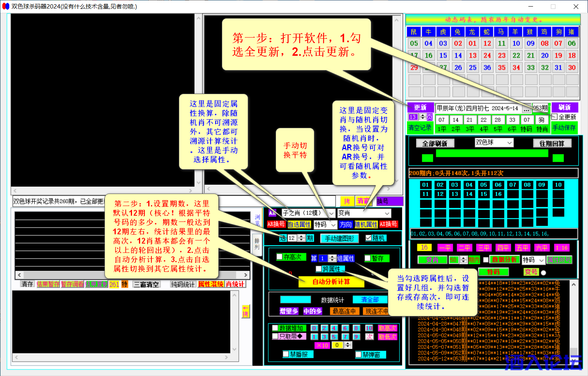
Task: Click the AR换号 red icon
Action: [x=276, y=225]
